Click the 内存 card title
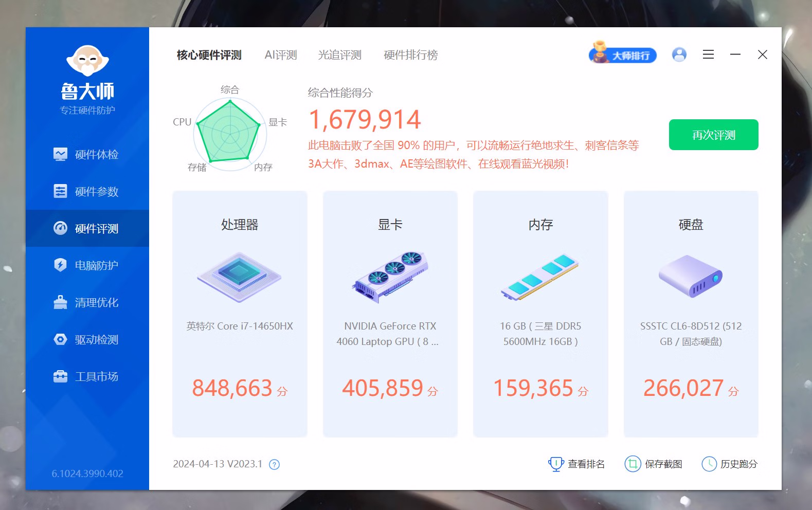 tap(540, 225)
